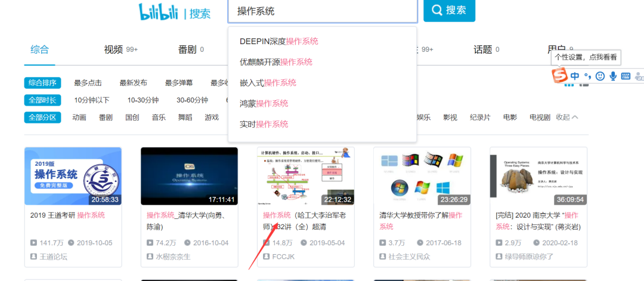Filter category to 音乐
The height and width of the screenshot is (281, 644).
coord(159,118)
